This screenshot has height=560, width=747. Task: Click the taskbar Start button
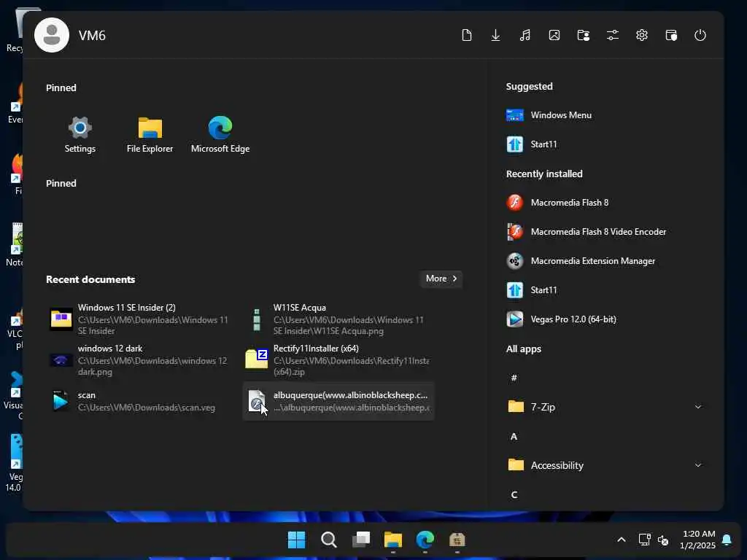(296, 540)
